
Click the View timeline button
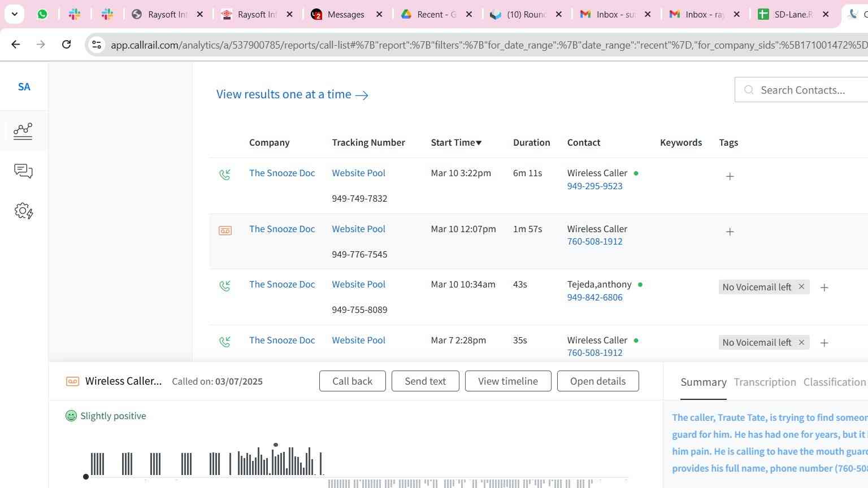pyautogui.click(x=508, y=381)
